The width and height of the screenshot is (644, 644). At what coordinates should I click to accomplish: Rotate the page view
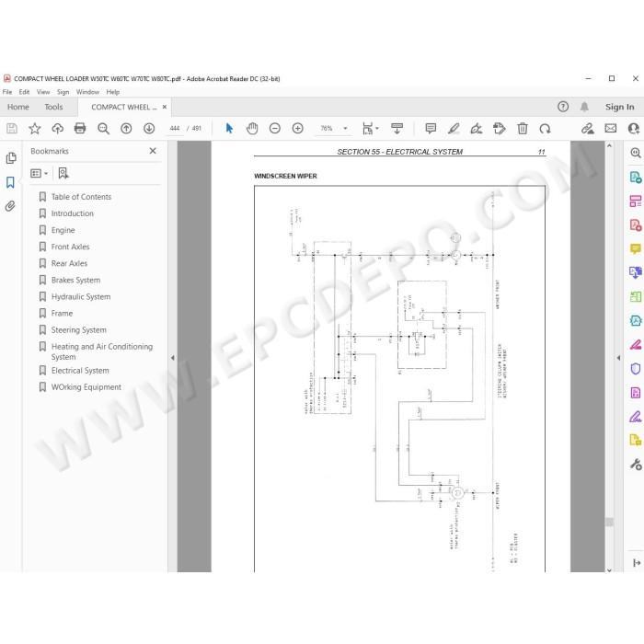click(545, 129)
